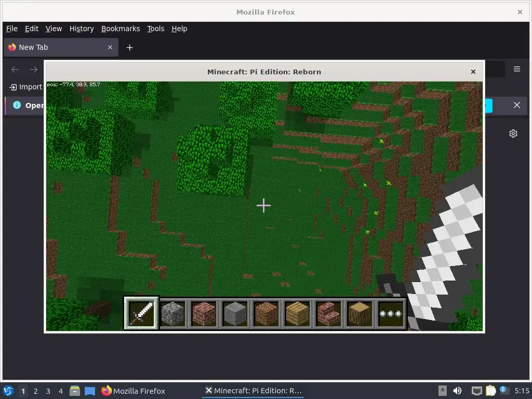Switch to workspace 3
Screen dimensions: 532x399
point(48,391)
